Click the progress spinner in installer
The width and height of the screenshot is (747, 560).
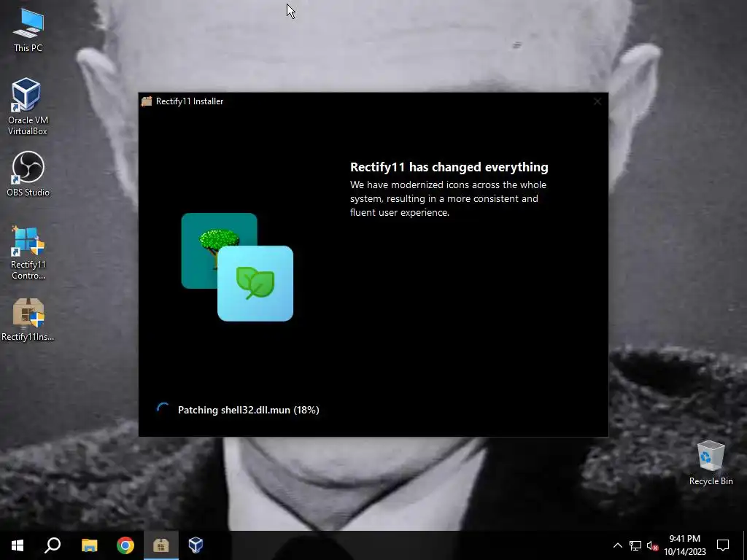pos(163,410)
